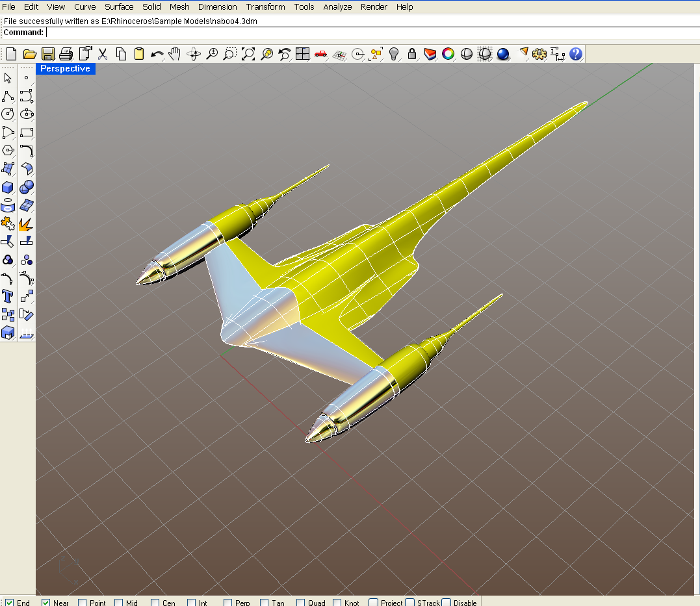Enable the Int object snap
The height and width of the screenshot is (606, 700).
(x=192, y=603)
